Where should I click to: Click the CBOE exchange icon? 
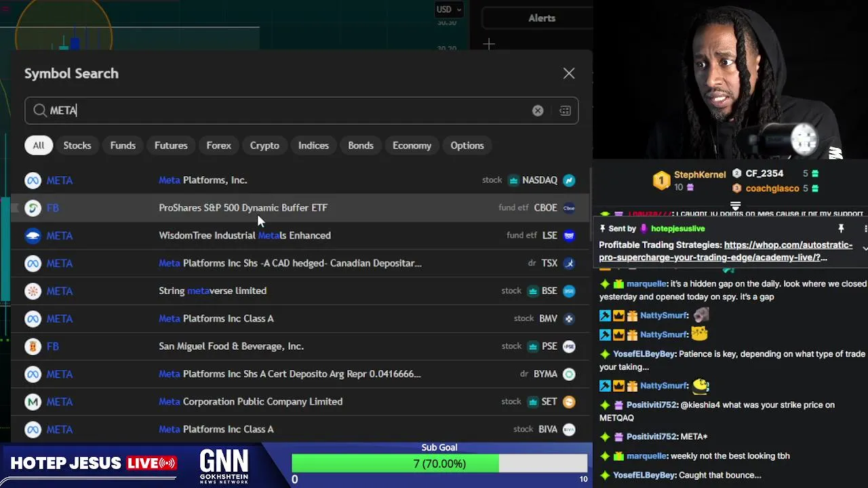[x=569, y=208]
